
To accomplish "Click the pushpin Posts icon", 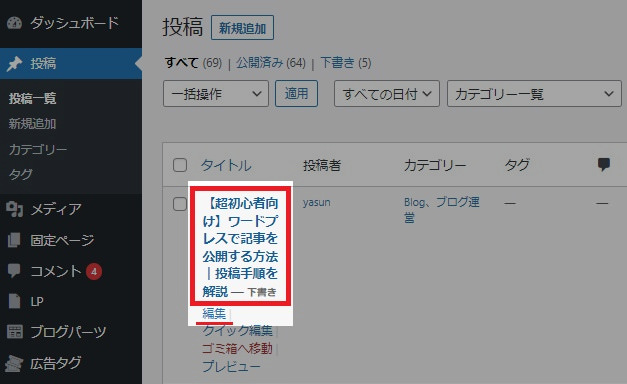I will click(x=14, y=64).
